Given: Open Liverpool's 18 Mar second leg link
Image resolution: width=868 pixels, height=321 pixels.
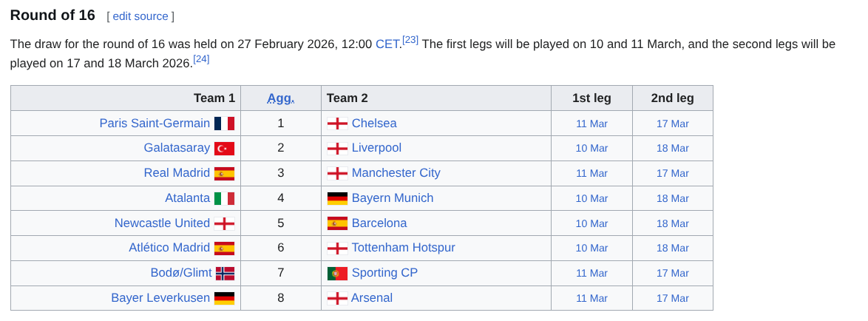Looking at the screenshot, I should 672,149.
